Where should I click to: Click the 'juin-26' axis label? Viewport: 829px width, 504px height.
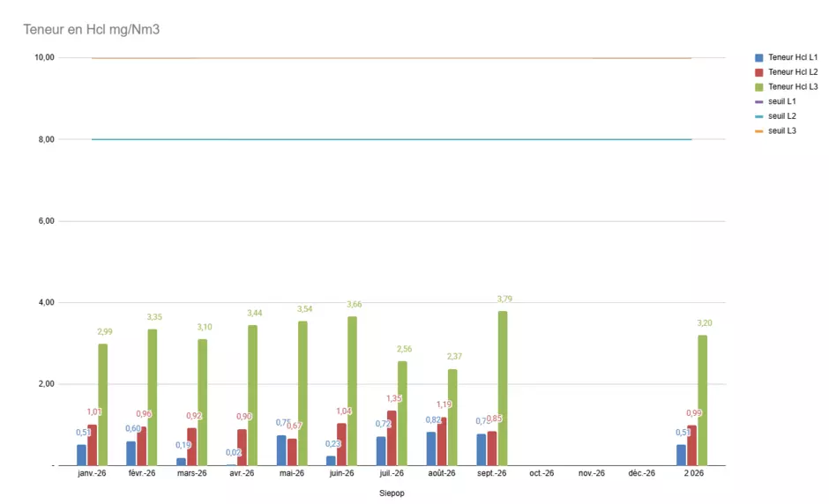[x=341, y=473]
